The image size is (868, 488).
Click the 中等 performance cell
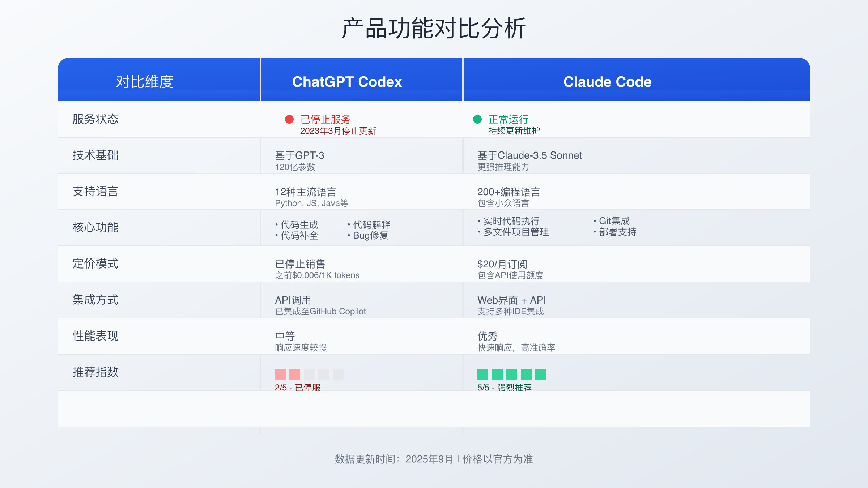285,336
